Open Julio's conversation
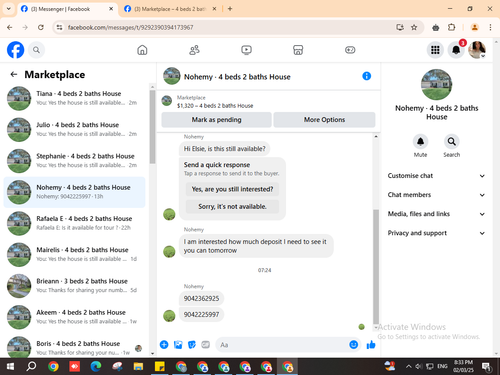Image resolution: width=500 pixels, height=375 pixels. [75, 129]
